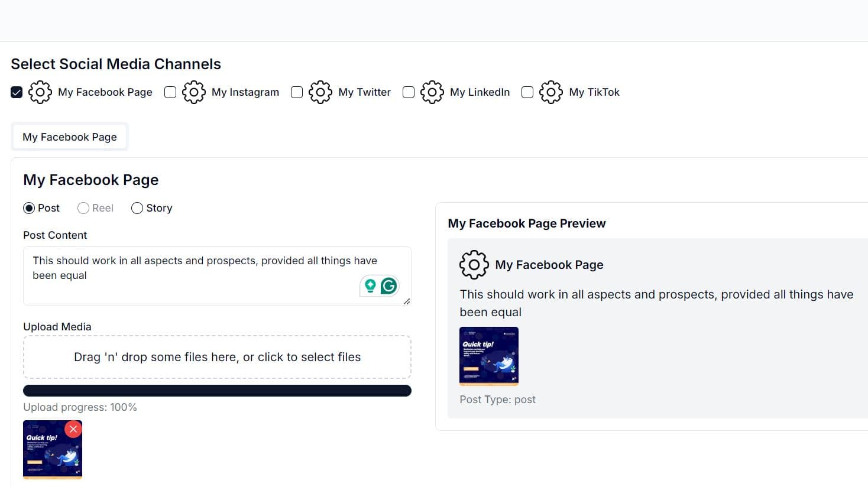Switch post type to Story
The width and height of the screenshot is (868, 487).
(x=137, y=208)
